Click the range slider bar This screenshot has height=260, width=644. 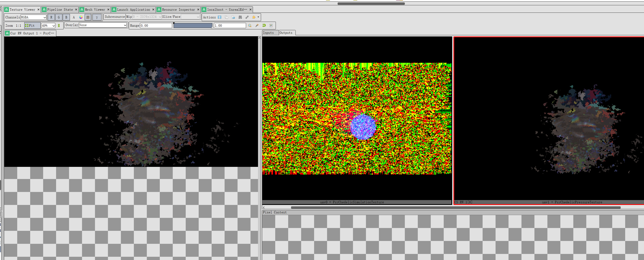193,26
